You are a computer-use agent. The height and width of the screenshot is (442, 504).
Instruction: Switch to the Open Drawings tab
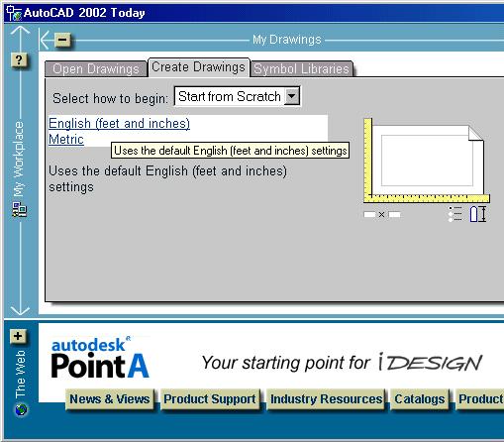96,69
